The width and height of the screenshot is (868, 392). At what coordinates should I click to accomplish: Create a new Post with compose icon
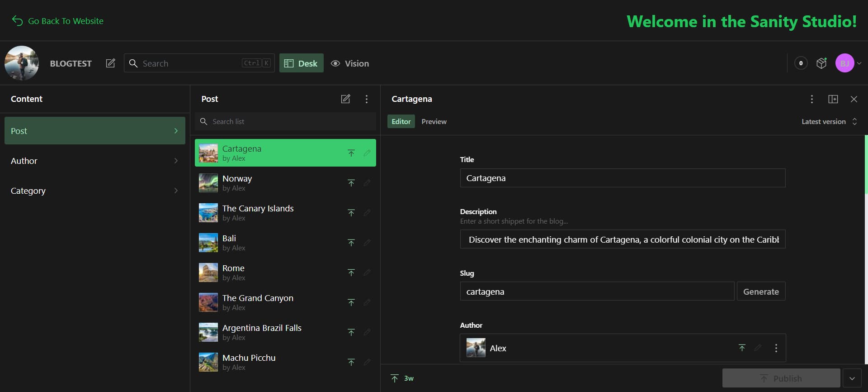click(345, 99)
